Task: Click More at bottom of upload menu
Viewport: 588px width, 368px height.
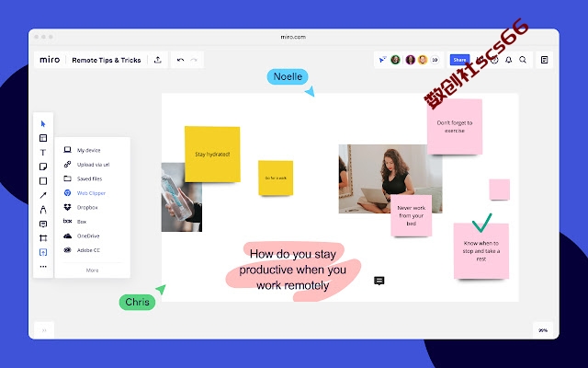Action: point(92,270)
